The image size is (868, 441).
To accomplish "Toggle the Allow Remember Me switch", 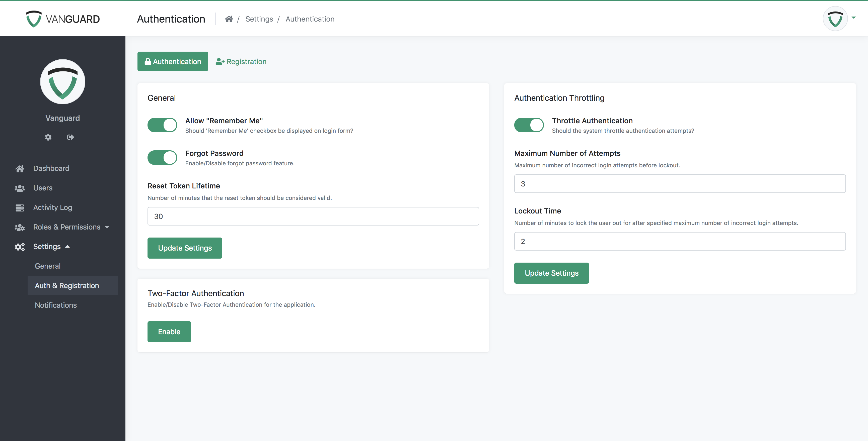I will click(162, 124).
